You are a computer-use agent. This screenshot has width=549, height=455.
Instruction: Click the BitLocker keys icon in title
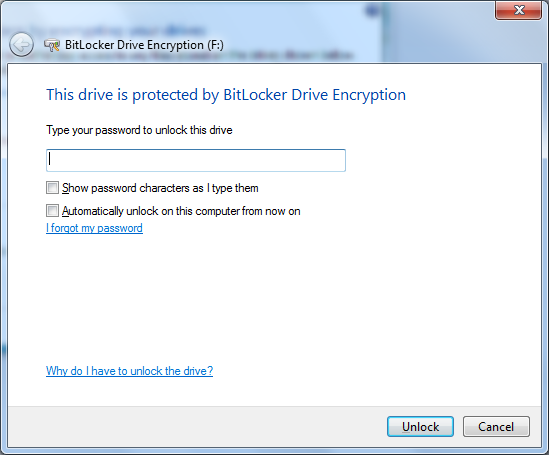point(51,45)
